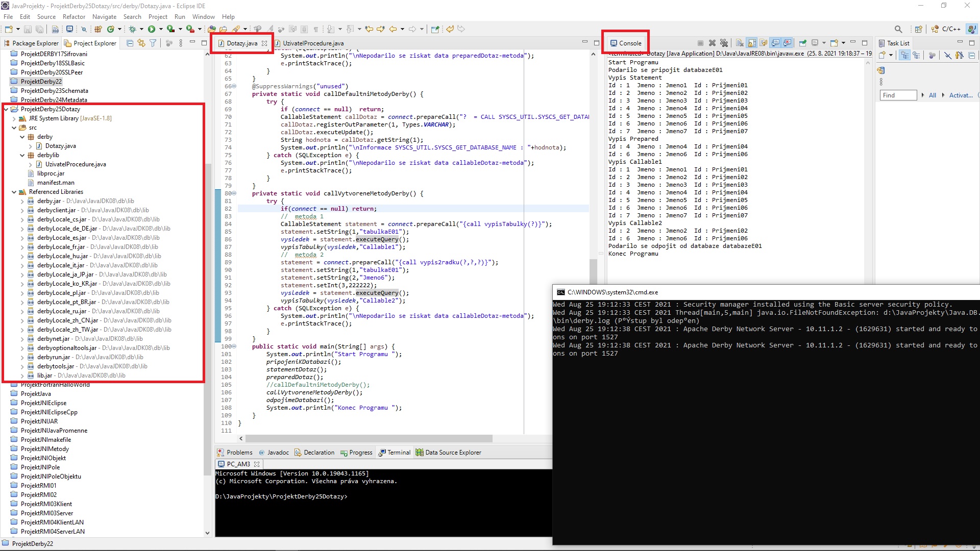This screenshot has width=980, height=551.
Task: Click Remove All Terminated Launches icon
Action: (x=724, y=43)
